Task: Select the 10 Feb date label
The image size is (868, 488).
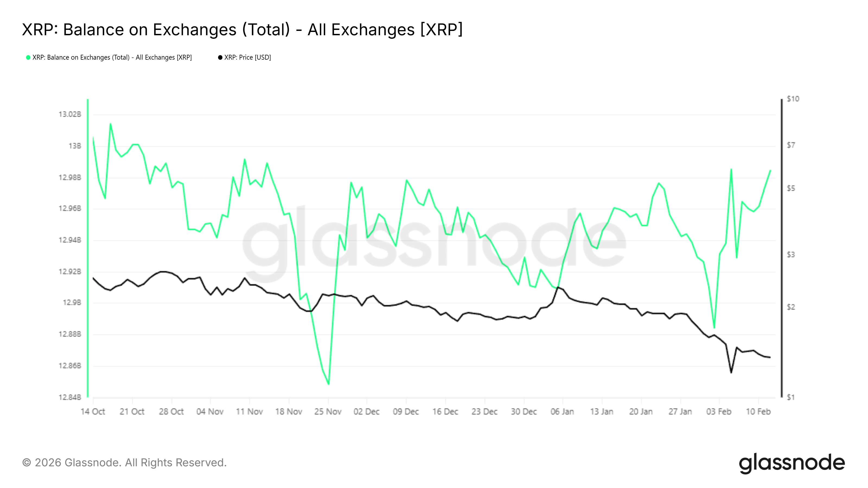Action: click(758, 412)
